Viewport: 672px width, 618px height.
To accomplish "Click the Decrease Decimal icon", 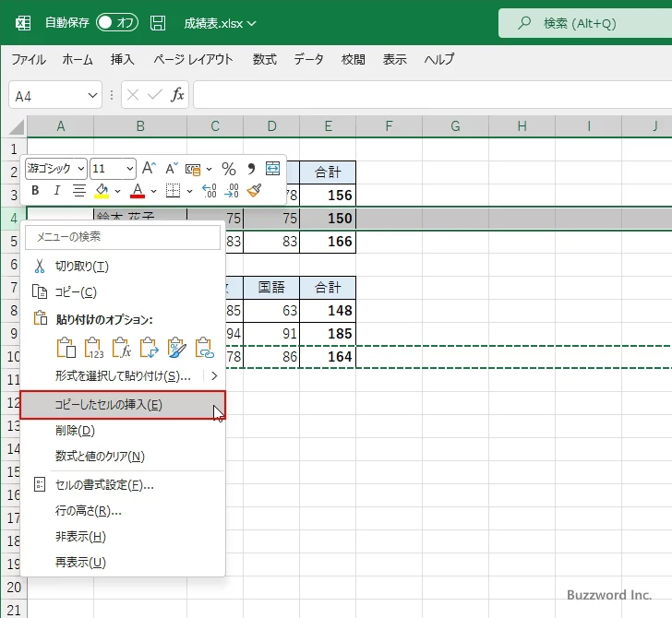I will 232,191.
